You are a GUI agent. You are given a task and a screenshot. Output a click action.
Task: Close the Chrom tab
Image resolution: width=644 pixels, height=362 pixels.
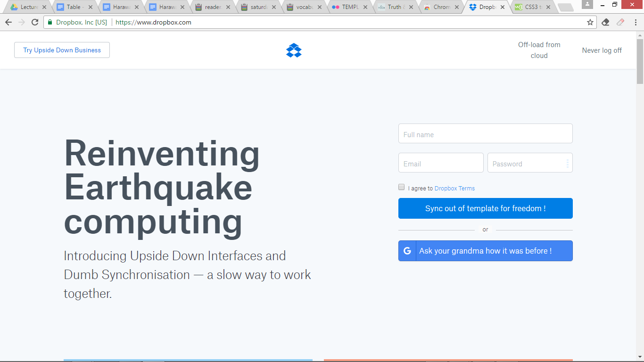456,7
